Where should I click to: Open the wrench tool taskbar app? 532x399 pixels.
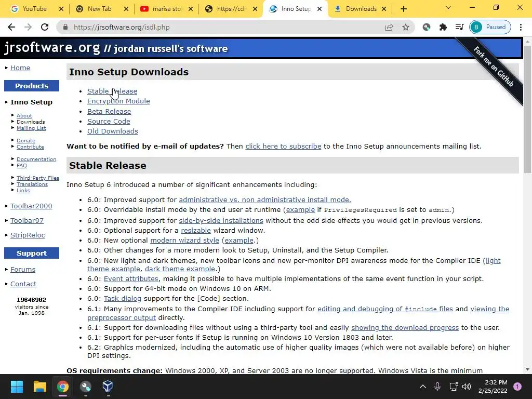click(85, 387)
